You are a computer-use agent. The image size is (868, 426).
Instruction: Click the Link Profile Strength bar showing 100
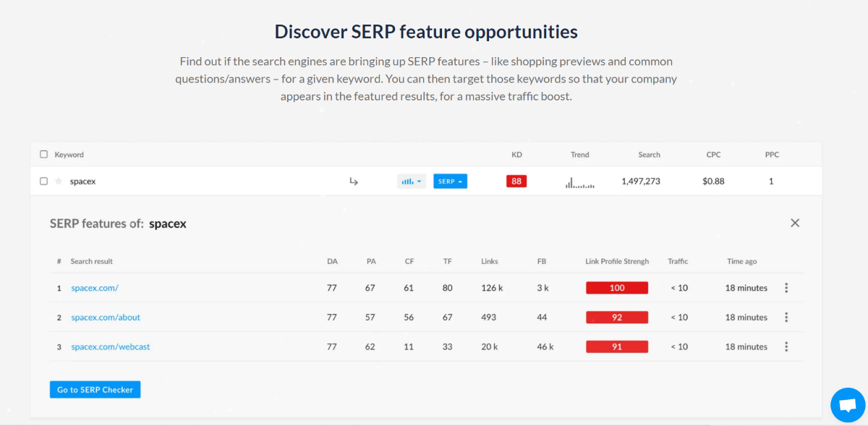(617, 288)
